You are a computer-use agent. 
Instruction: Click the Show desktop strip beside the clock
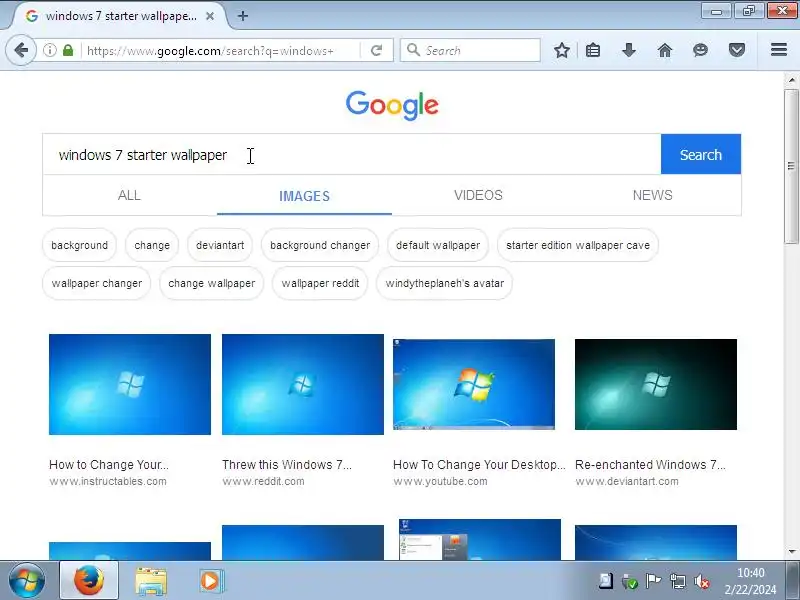792,581
